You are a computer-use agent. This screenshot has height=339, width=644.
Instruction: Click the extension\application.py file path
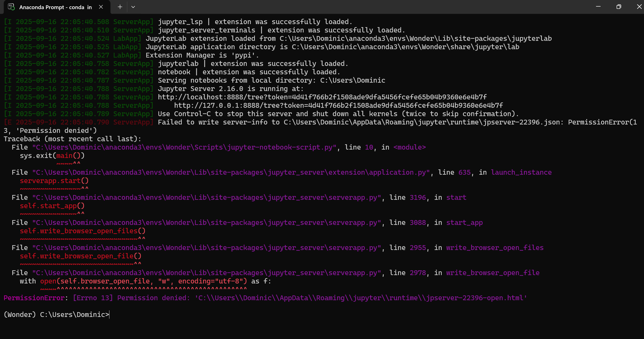click(231, 172)
